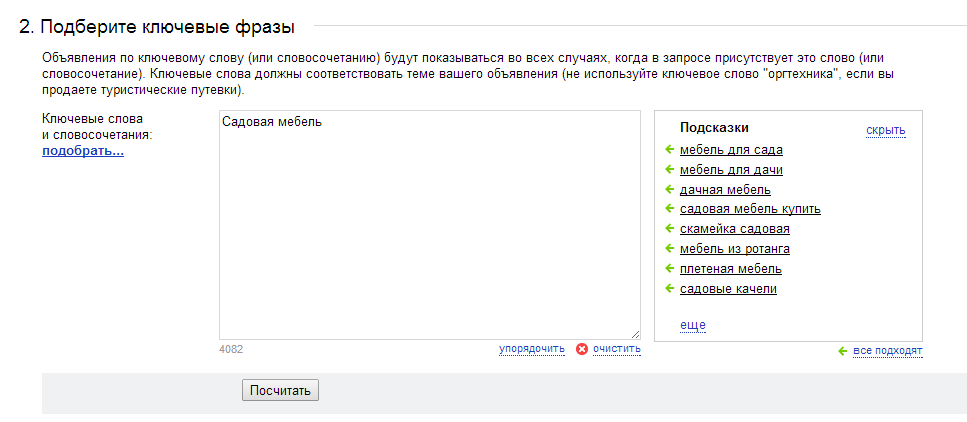This screenshot has width=967, height=422.
Task: Click green arrow beside мебель для дачи
Action: 669,169
